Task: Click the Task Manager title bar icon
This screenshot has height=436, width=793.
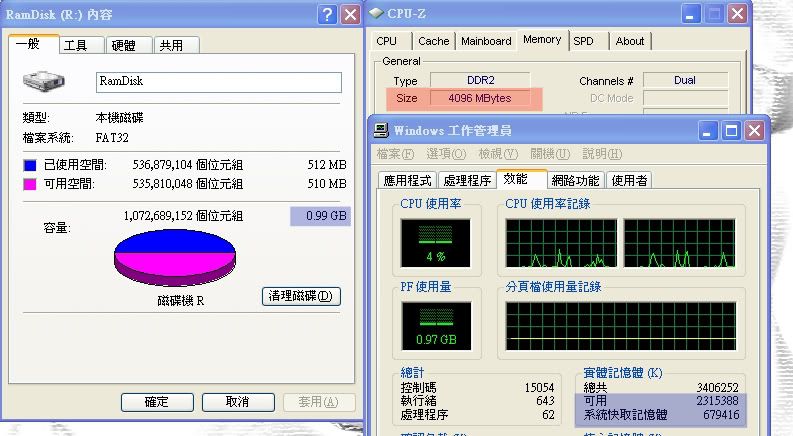Action: [381, 130]
